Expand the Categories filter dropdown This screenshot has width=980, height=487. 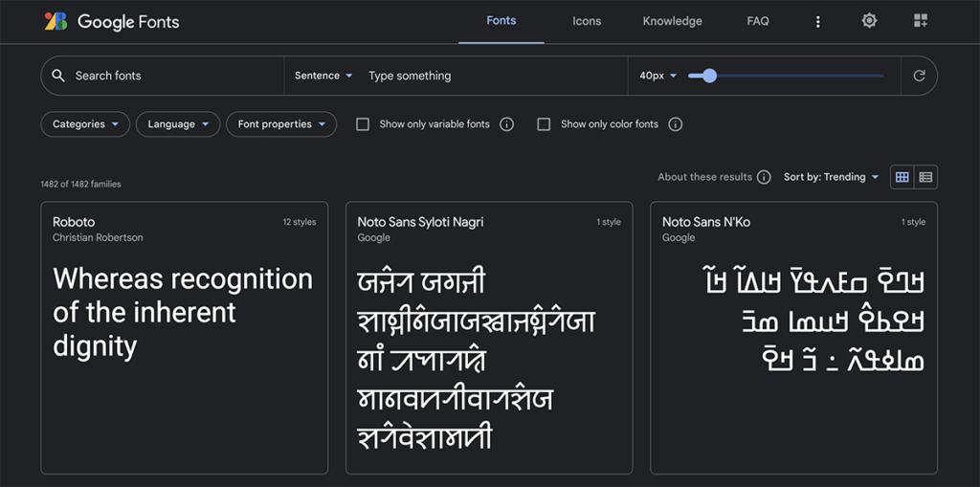click(x=85, y=124)
